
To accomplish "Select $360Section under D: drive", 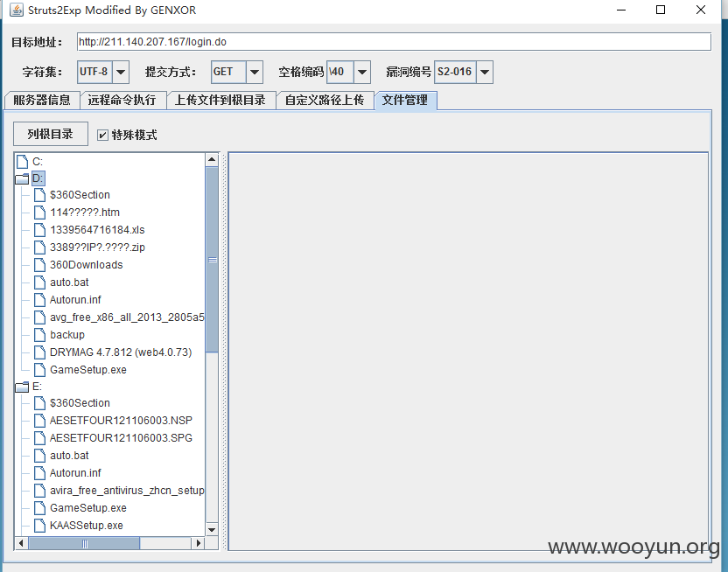I will pos(80,195).
